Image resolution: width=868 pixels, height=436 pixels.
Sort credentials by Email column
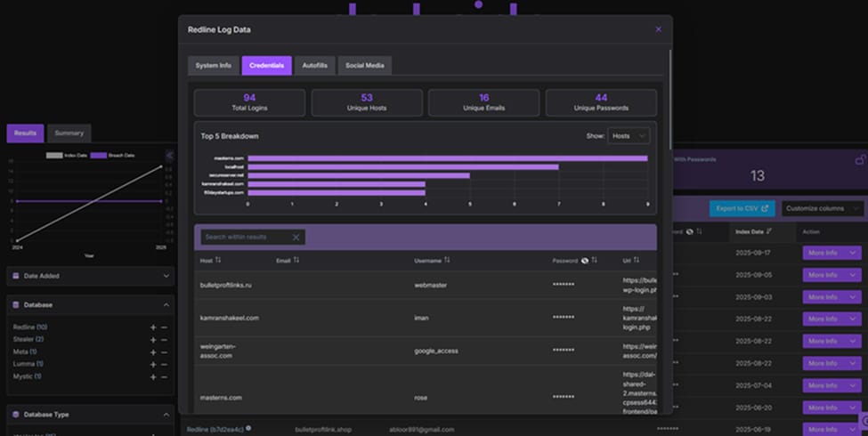pyautogui.click(x=296, y=261)
